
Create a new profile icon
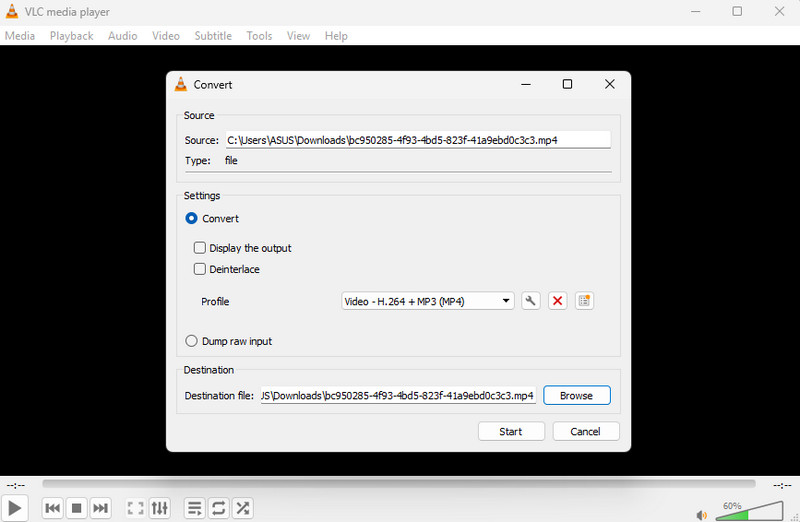(584, 301)
